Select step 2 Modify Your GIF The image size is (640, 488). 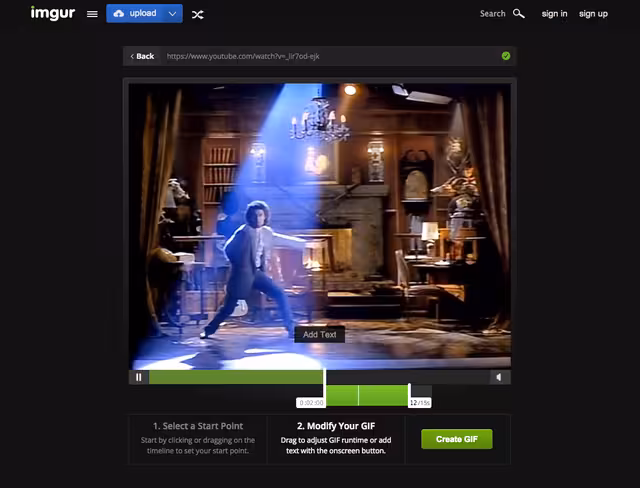[x=336, y=439]
